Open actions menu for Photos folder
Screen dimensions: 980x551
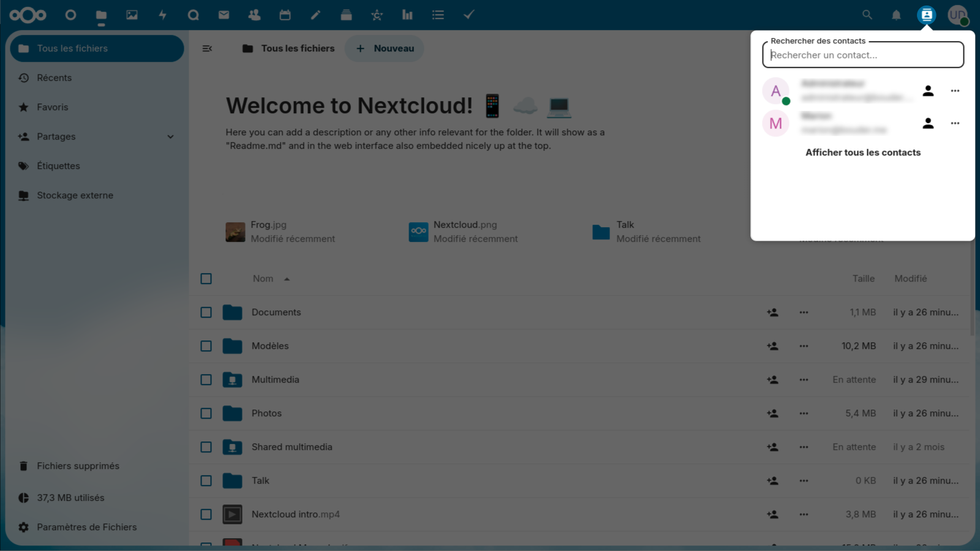point(804,413)
